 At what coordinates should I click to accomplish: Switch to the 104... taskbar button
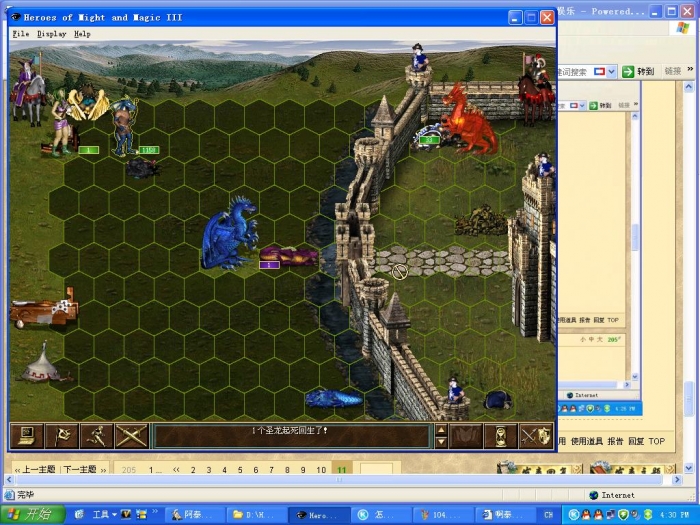[x=441, y=515]
